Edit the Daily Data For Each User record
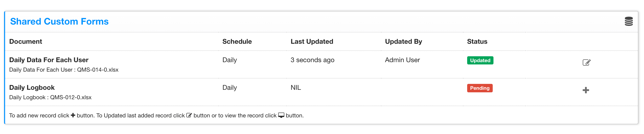Image resolution: width=644 pixels, height=134 pixels. click(x=586, y=62)
